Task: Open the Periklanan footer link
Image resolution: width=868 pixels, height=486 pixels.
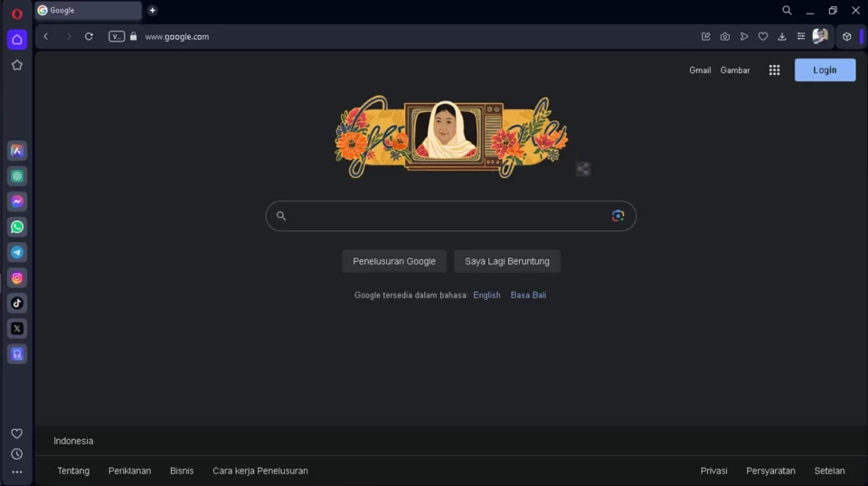Action: click(129, 471)
